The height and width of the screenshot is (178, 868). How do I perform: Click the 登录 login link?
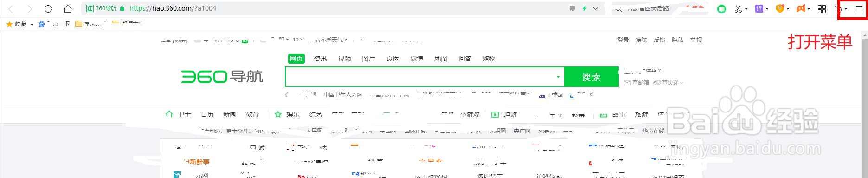(x=623, y=40)
